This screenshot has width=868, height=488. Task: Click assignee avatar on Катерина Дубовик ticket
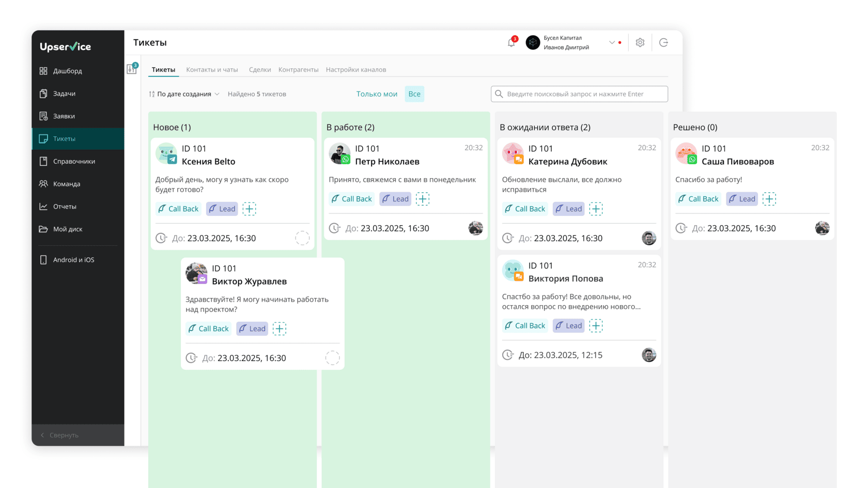(x=649, y=238)
